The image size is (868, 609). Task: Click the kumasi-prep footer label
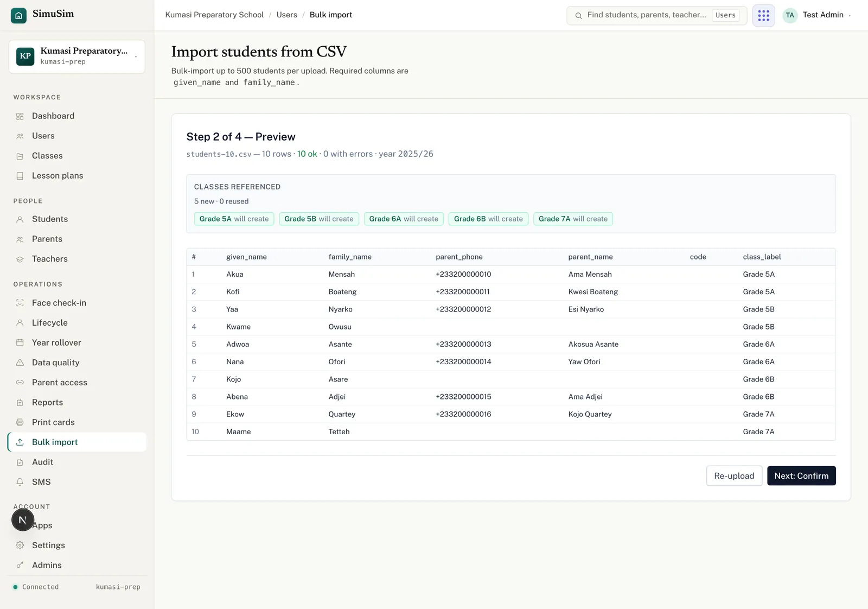(118, 587)
